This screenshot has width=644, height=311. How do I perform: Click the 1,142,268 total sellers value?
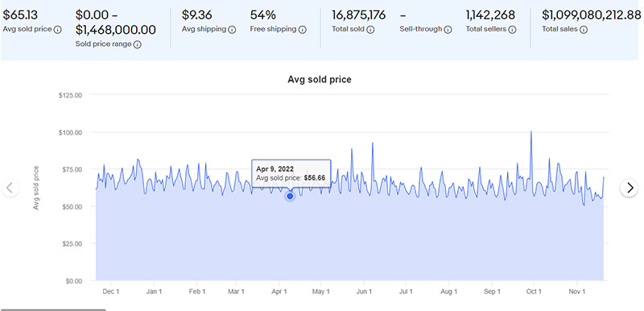point(490,15)
